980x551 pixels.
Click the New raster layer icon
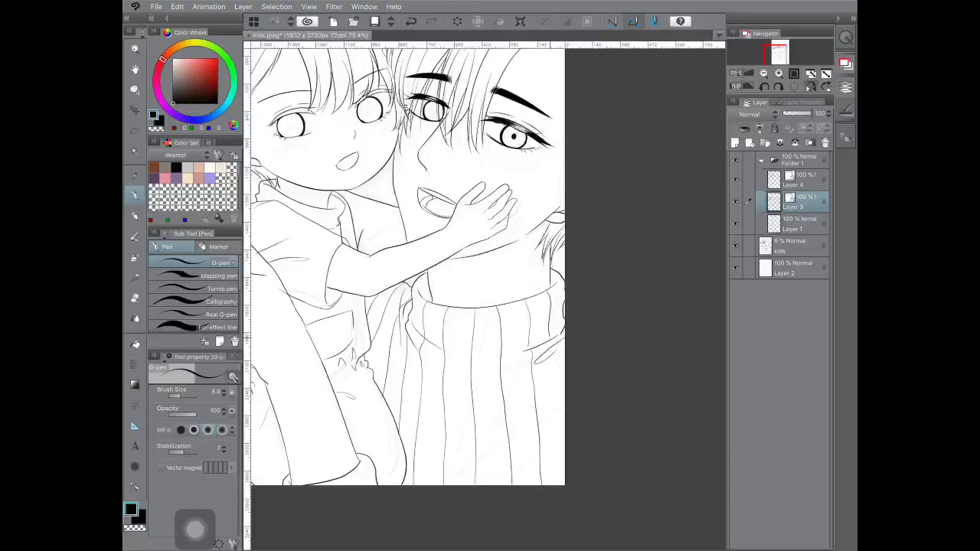[x=736, y=143]
